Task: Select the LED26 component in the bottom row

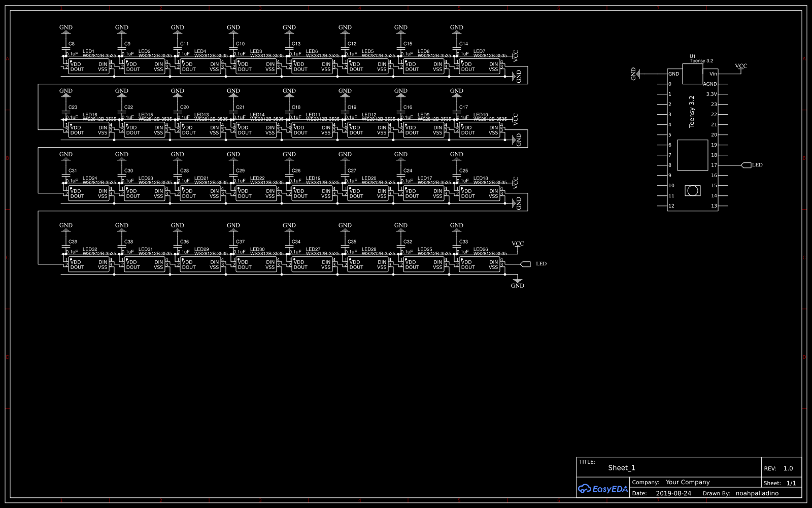Action: tap(480, 263)
